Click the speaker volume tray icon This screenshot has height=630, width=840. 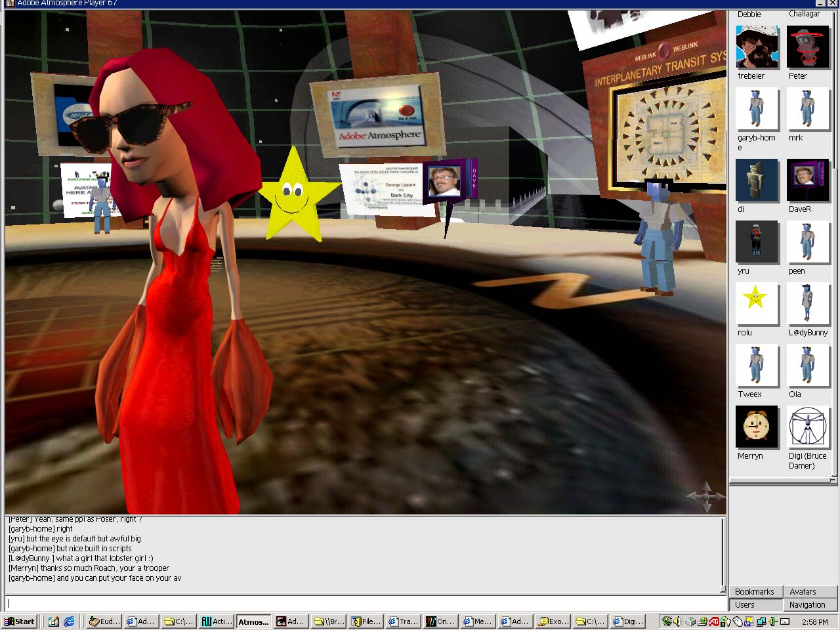click(x=677, y=621)
